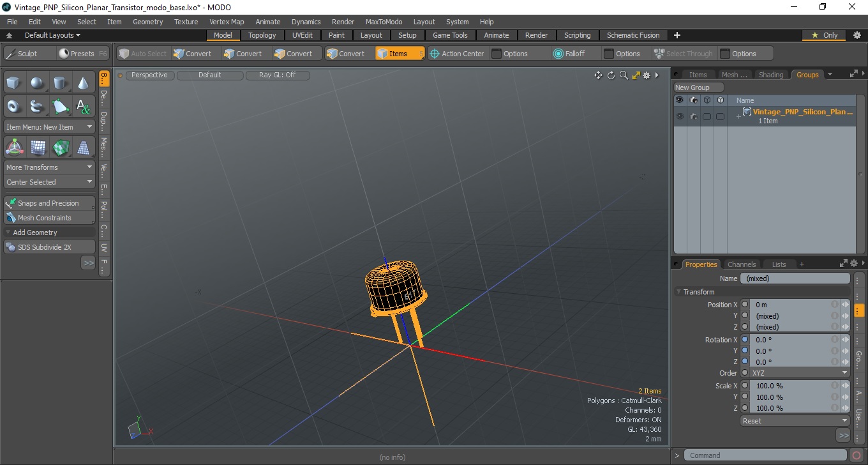Screen dimensions: 868x465
Task: Expand the Vintage_PNP group with plus
Action: pos(738,116)
